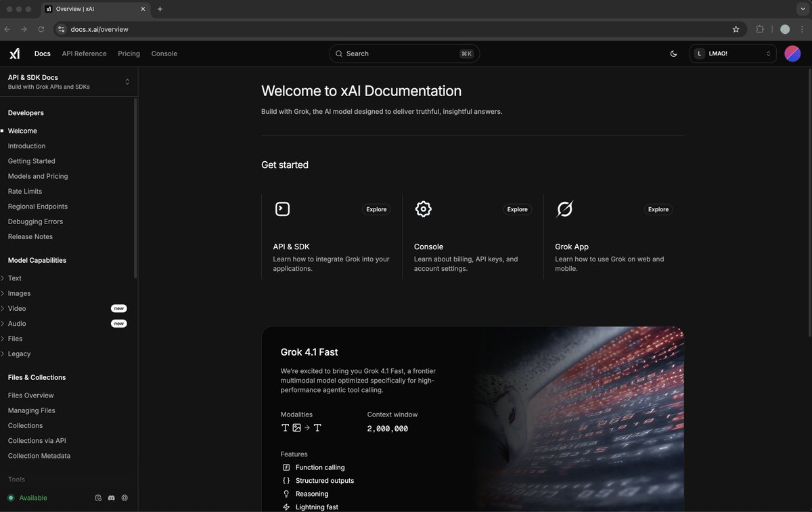
Task: Click Explore on API & SDK card
Action: coord(376,209)
